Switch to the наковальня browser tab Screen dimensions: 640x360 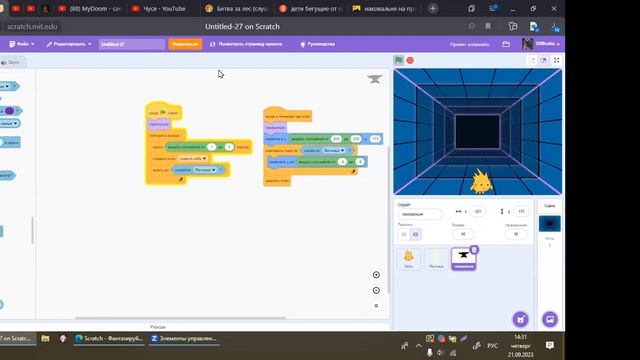(384, 9)
